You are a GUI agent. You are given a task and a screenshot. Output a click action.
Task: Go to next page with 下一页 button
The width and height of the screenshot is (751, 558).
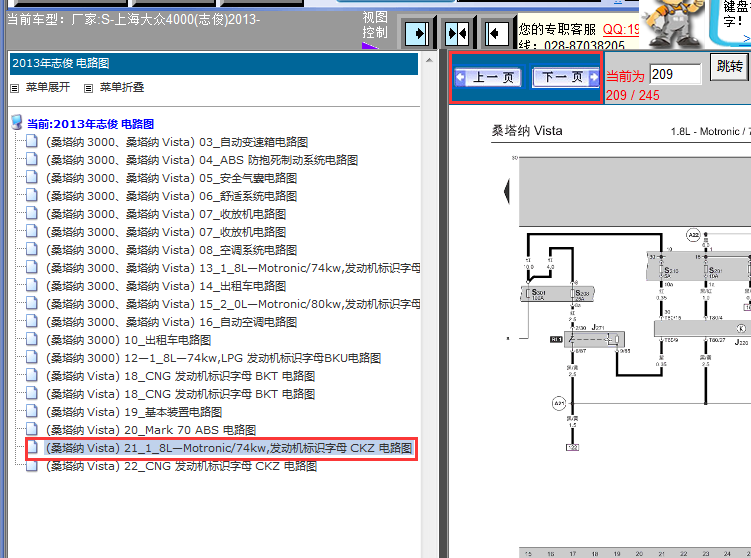point(566,77)
